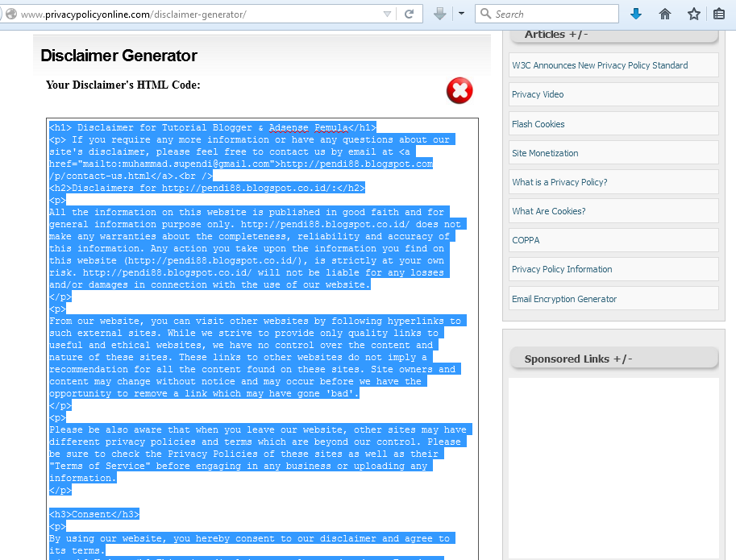Image resolution: width=736 pixels, height=560 pixels.
Task: Open downloads with blue arrow icon
Action: [x=636, y=14]
